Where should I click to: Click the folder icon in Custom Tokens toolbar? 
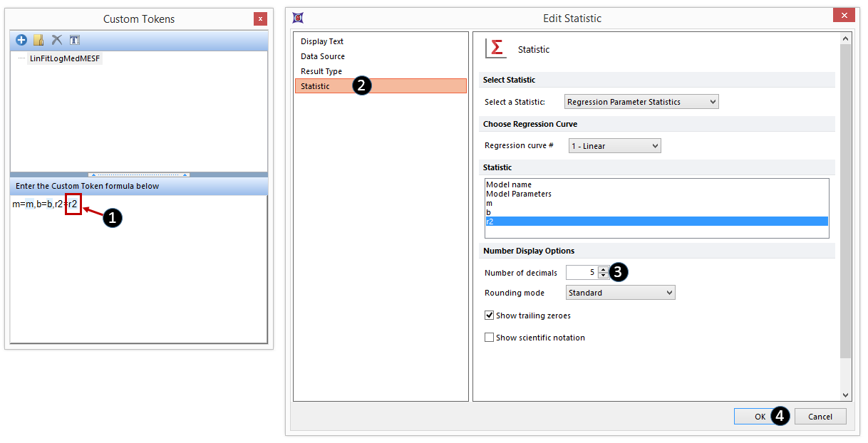coord(39,40)
